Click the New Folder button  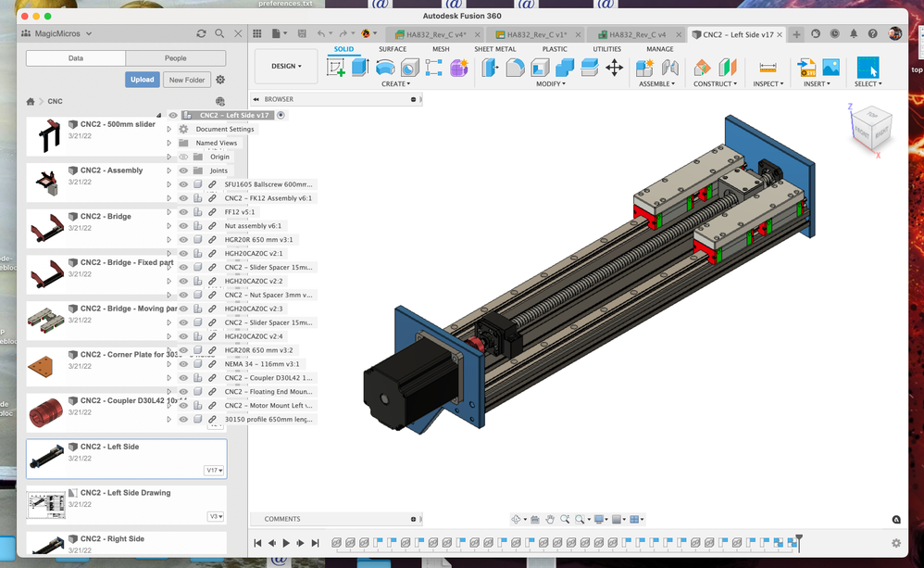[x=187, y=80]
